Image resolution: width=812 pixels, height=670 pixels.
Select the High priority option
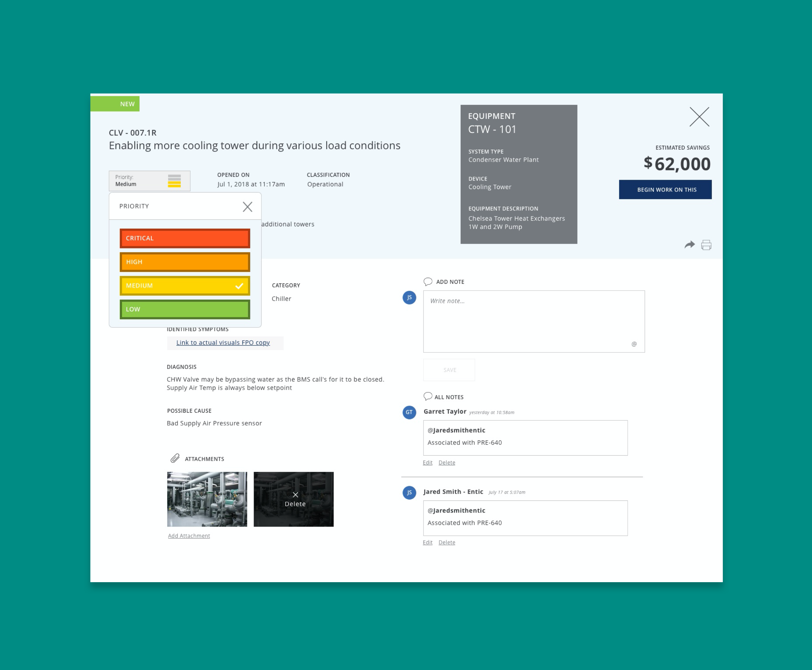pyautogui.click(x=184, y=262)
